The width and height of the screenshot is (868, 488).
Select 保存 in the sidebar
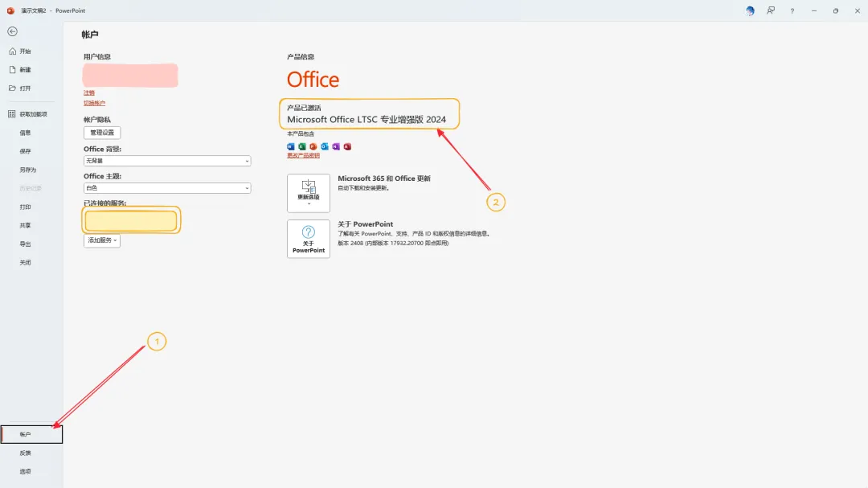tap(26, 151)
